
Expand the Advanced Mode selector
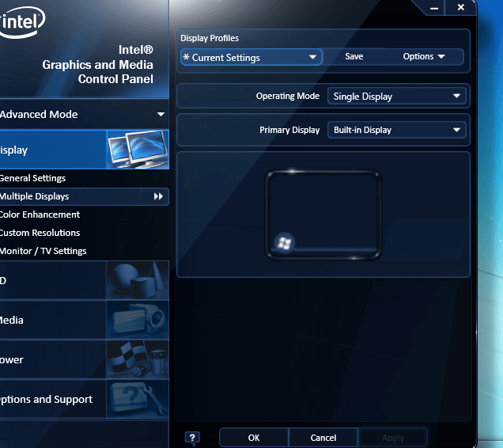pos(85,114)
